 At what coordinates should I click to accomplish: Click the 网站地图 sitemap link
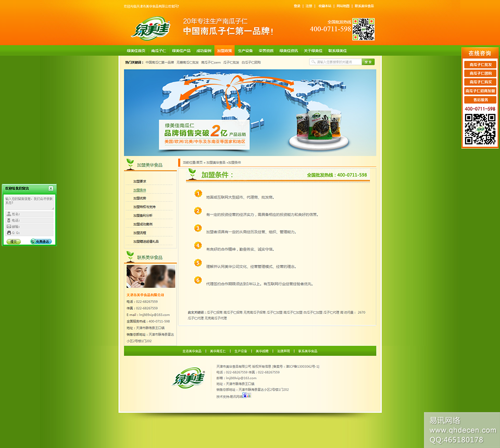point(343,6)
